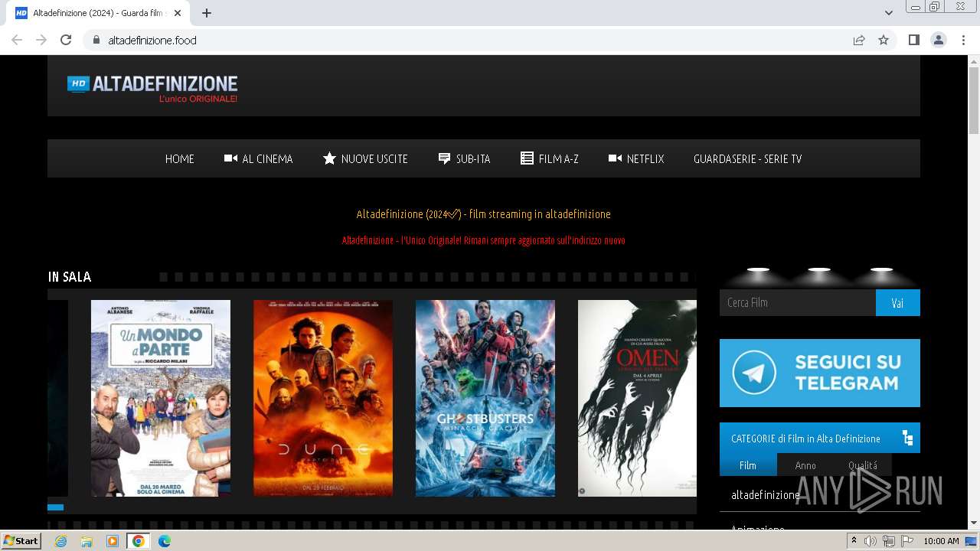980x551 pixels.
Task: Click the address bar URL
Action: [152, 41]
